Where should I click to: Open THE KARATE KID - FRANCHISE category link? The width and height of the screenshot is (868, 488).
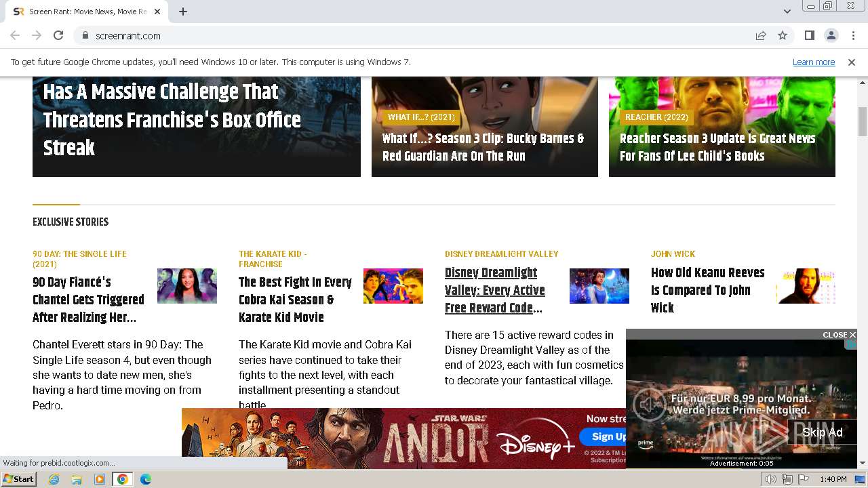click(x=273, y=259)
